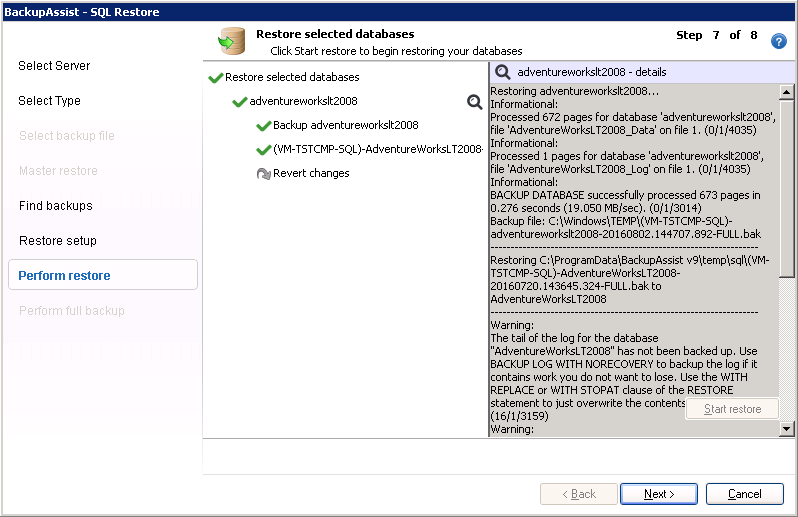The image size is (798, 517).
Task: Click 'Processed 672 pages for database' log line
Action: pos(633,117)
